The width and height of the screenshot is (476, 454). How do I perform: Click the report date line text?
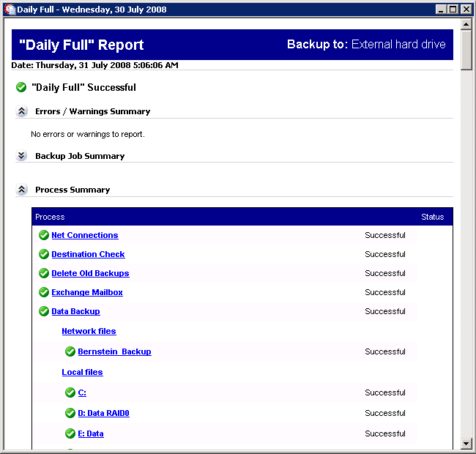(94, 65)
